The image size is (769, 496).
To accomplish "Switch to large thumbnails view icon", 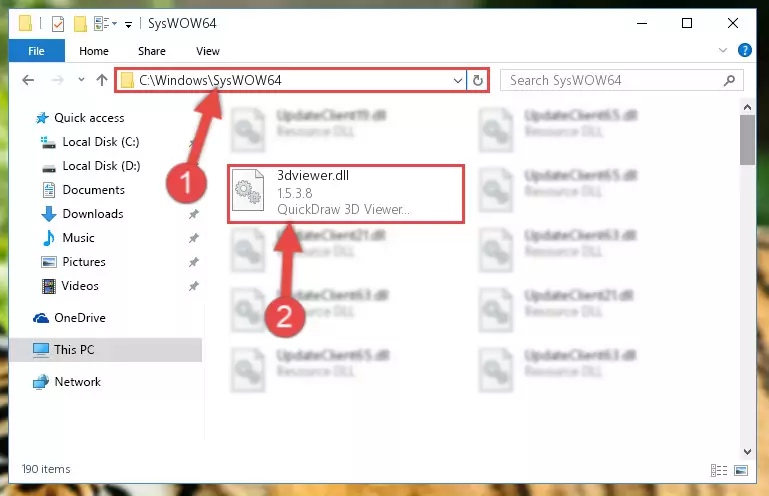I will coord(741,470).
